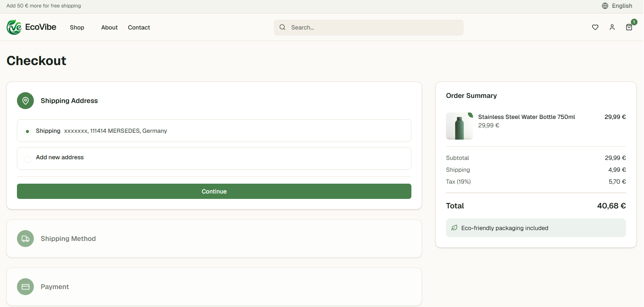Click the green Continue button

tap(214, 191)
